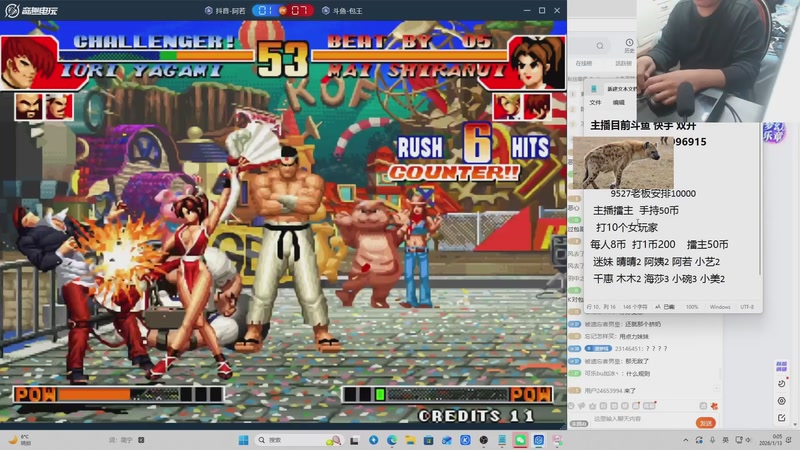Open Task View on the taskbar
The width and height of the screenshot is (800, 450).
pyautogui.click(x=354, y=440)
